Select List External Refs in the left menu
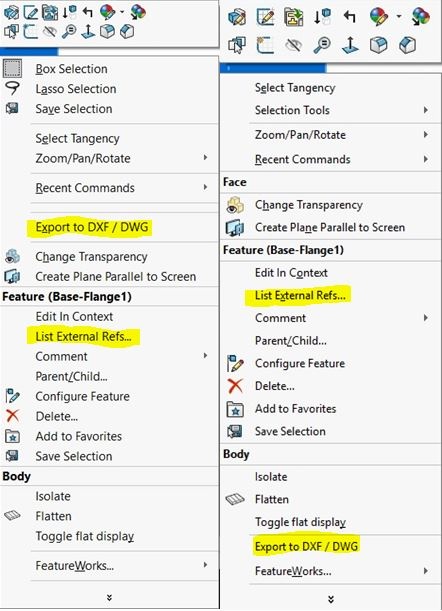 pos(83,336)
